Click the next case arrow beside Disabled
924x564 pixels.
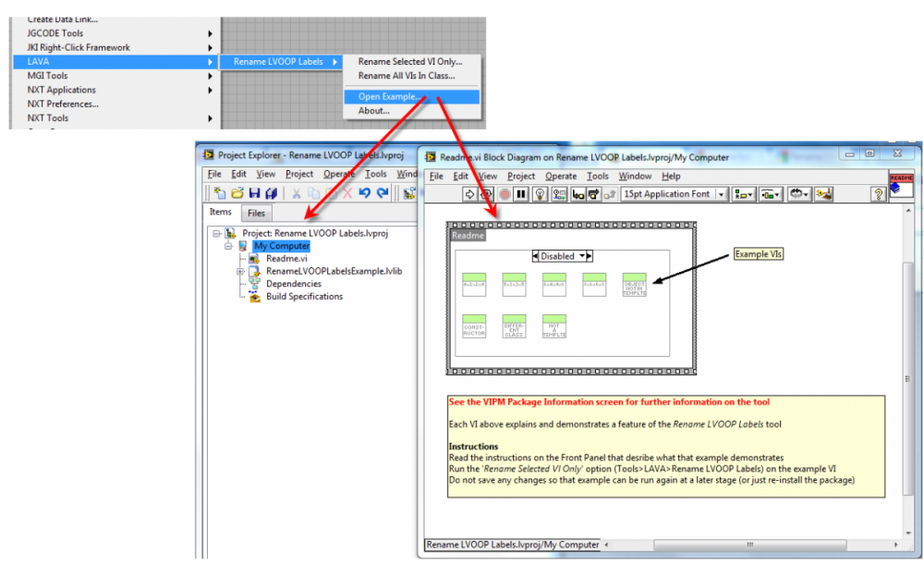tap(590, 256)
